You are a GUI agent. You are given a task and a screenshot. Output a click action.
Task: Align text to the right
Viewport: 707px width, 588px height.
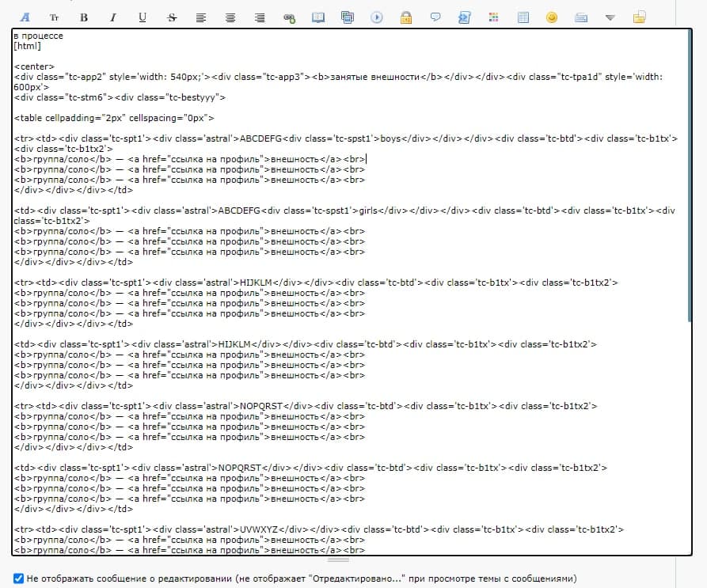(x=260, y=17)
